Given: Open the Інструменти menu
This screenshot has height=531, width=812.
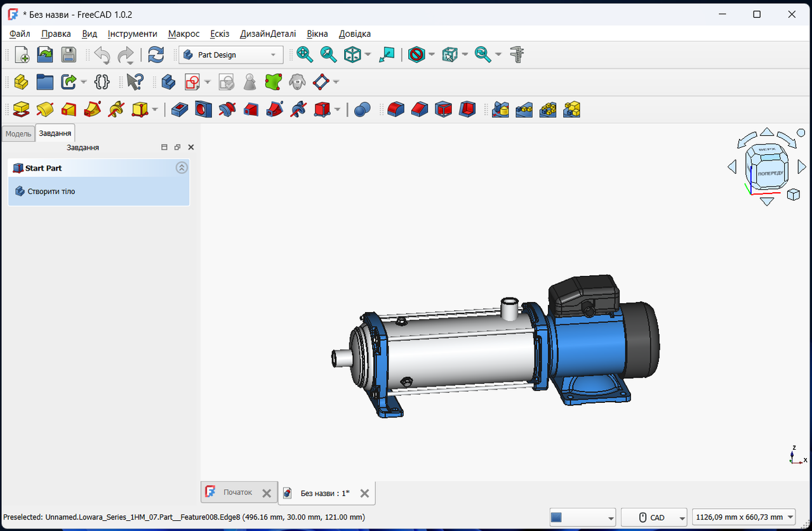Looking at the screenshot, I should 132,34.
